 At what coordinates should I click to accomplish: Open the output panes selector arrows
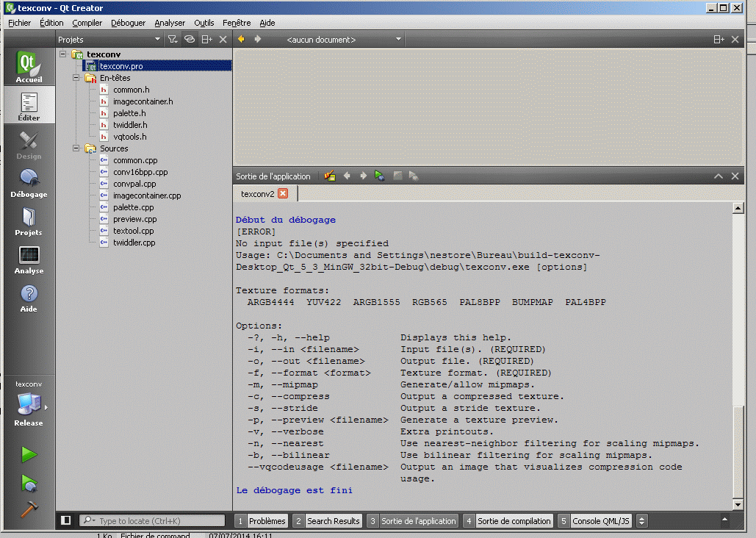click(x=641, y=520)
